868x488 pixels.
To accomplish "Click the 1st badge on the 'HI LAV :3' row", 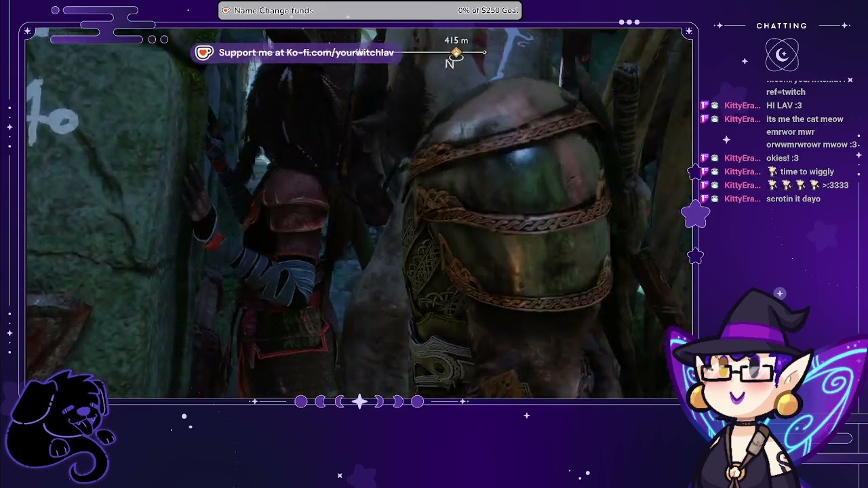I will (x=704, y=106).
